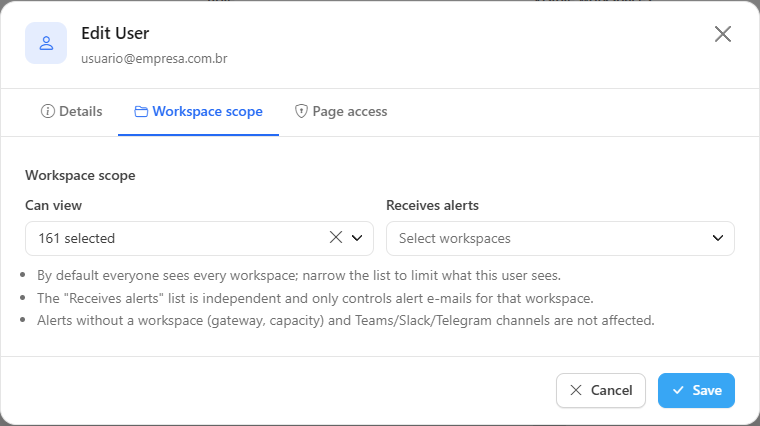Screen dimensions: 760x426
Task: Click the Workspace scope section heading
Action: pos(80,175)
